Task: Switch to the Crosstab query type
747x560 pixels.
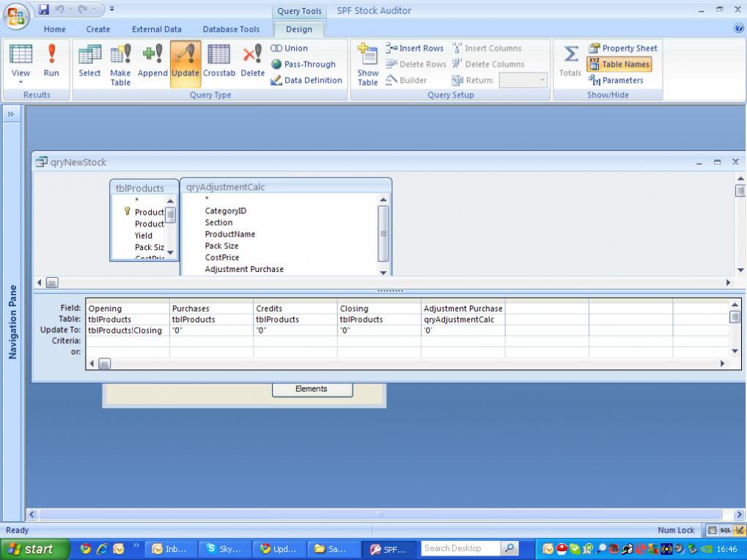Action: point(219,62)
